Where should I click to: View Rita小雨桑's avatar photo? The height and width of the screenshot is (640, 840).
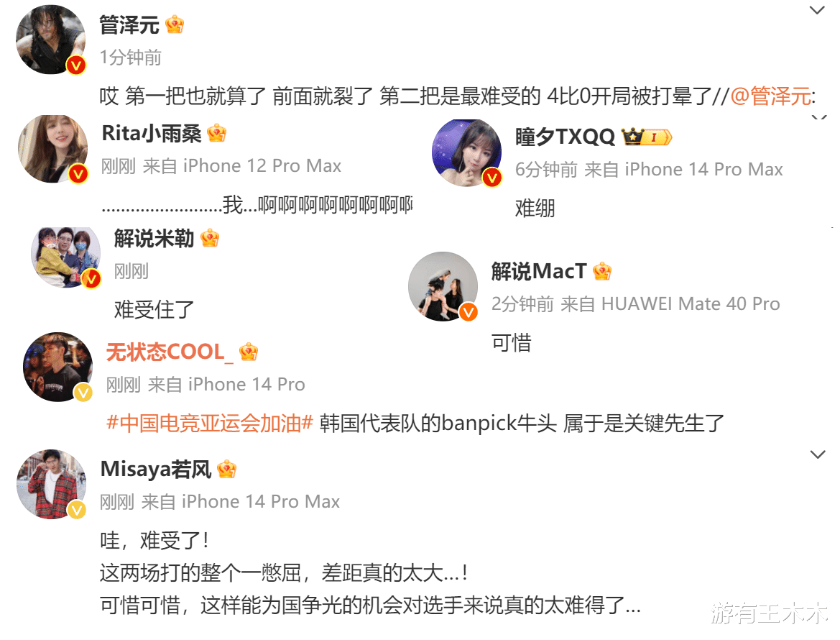pos(53,149)
